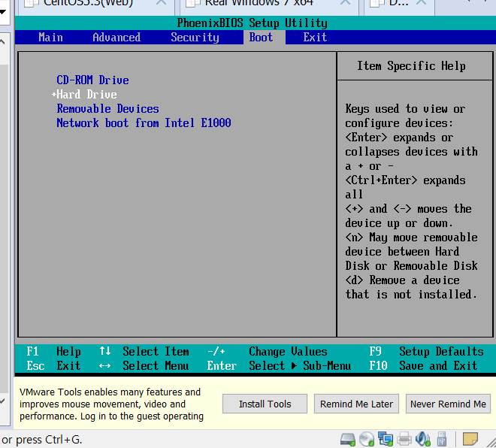Screen dimensions: 496x448
Task: Click the Select Sub-Menu legend text
Action: pyautogui.click(x=300, y=366)
